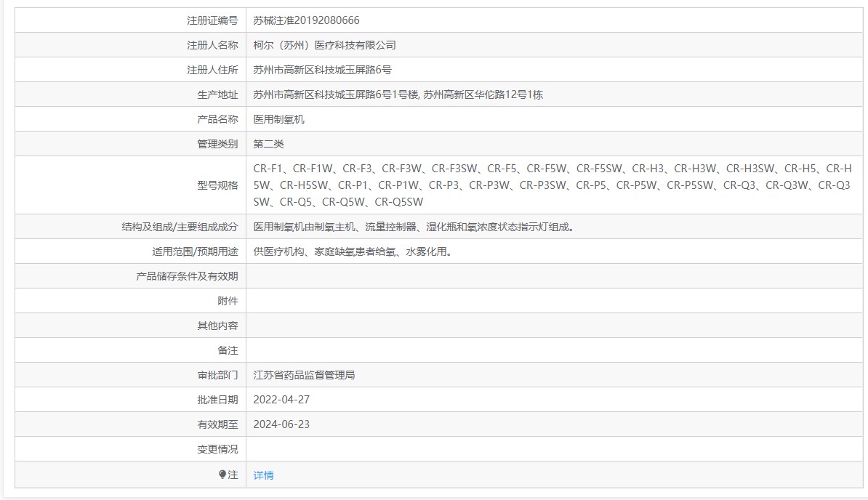Click the 产品储存条件及有效期 label

[x=187, y=277]
